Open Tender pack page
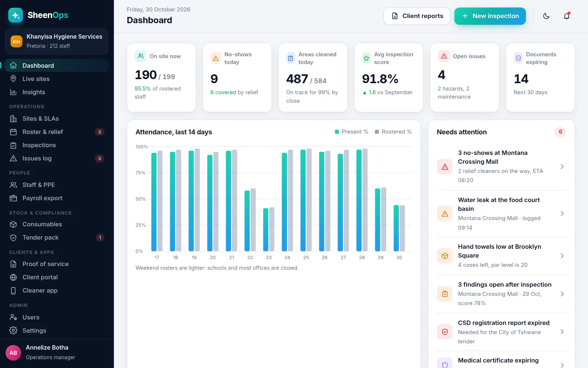 pyautogui.click(x=57, y=237)
